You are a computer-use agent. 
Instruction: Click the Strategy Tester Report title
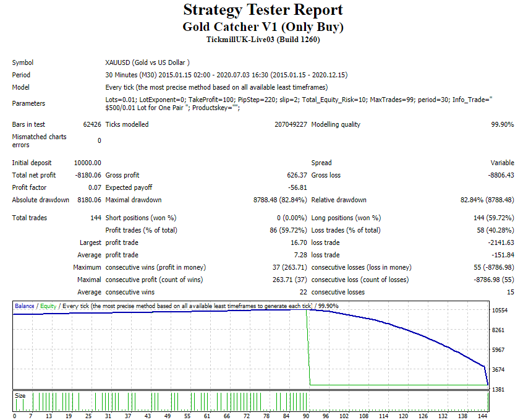pos(263,10)
